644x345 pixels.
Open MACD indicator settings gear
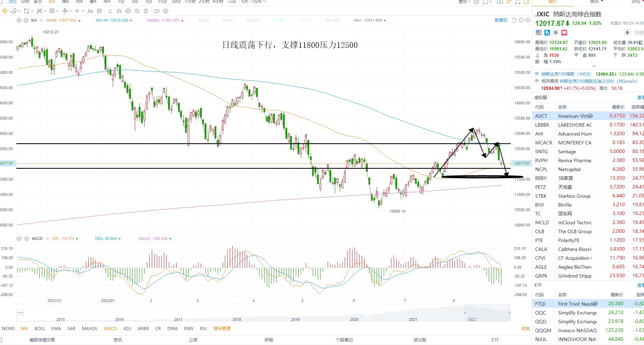tap(19, 239)
